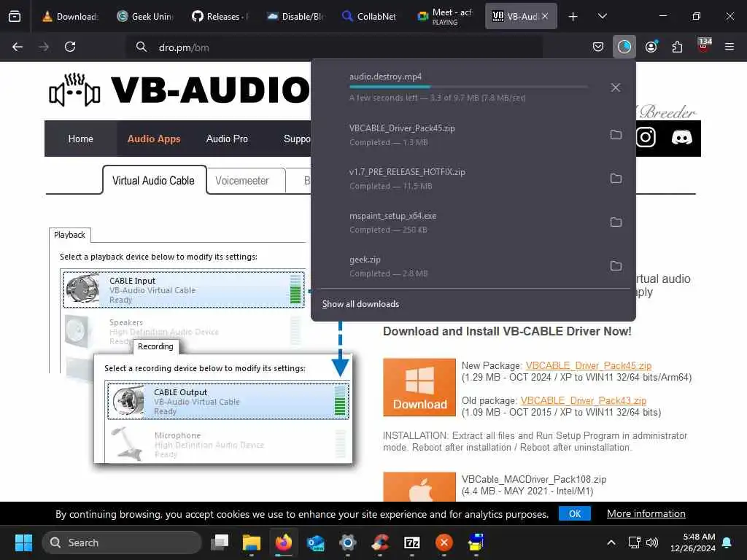Show v1.7_PRE_RELEASE_HOTFIX.zip in folder

616,179
